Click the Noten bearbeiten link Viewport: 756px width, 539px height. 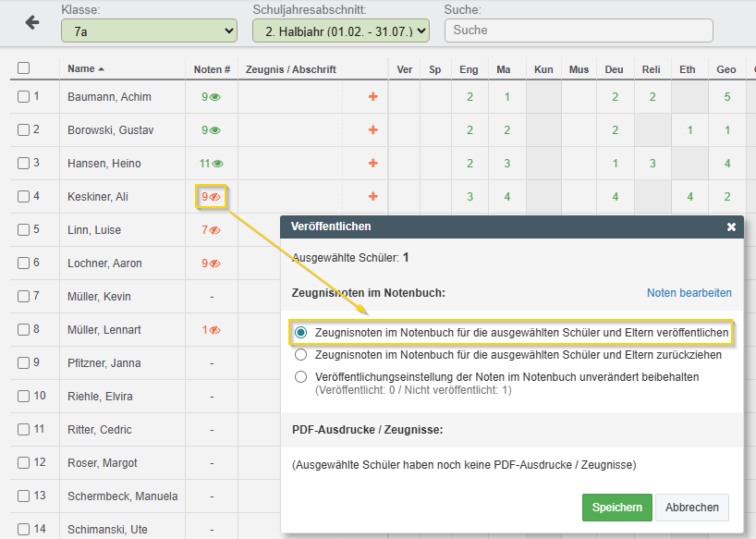[x=689, y=293]
